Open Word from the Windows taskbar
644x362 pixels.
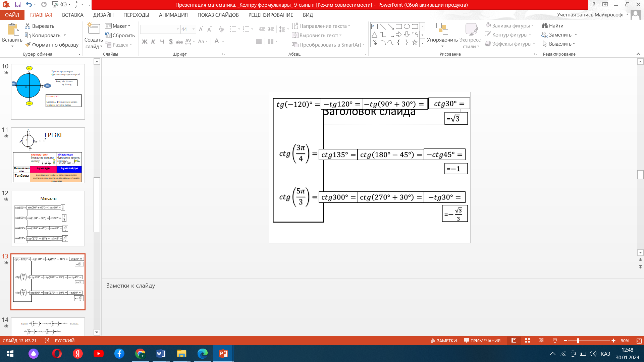point(161,354)
